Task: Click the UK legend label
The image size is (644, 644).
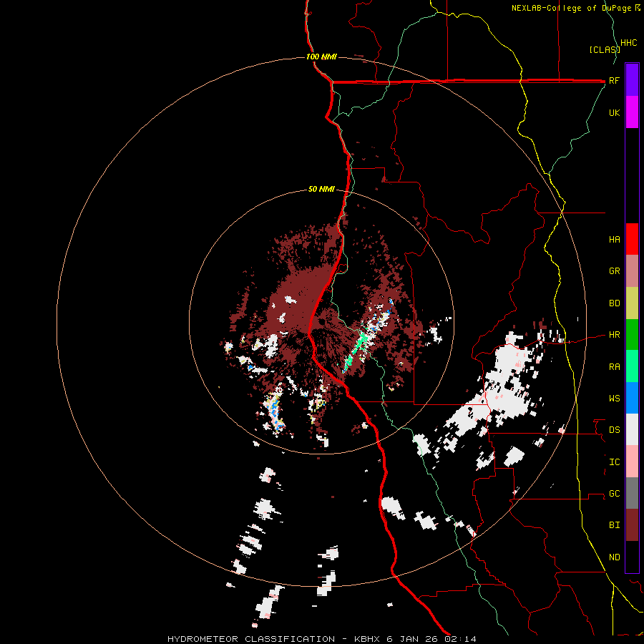Action: tap(614, 112)
